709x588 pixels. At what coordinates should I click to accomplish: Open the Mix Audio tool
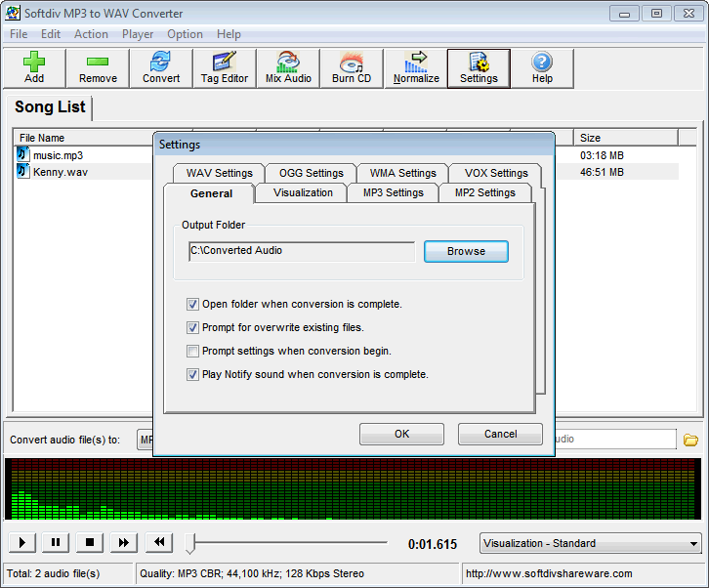[288, 67]
